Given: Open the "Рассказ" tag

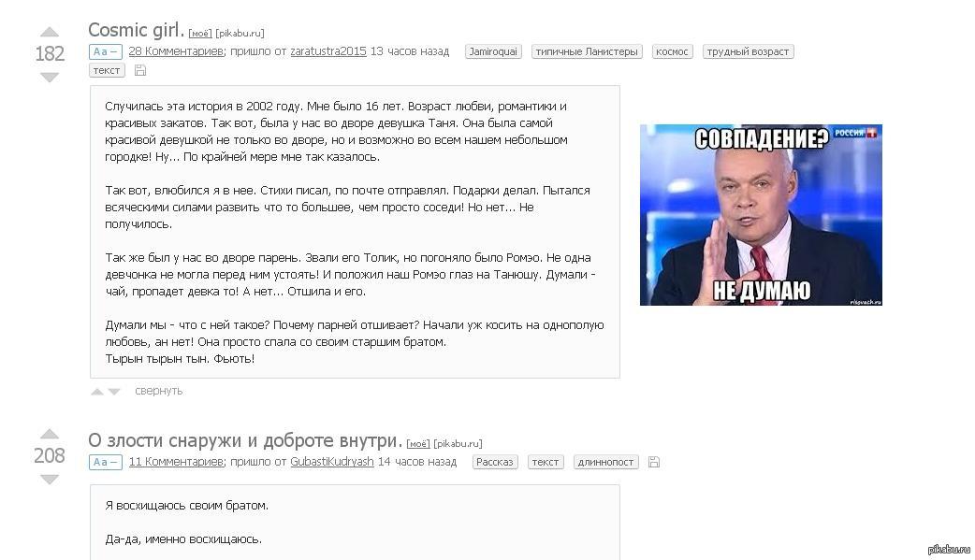Looking at the screenshot, I should click(x=495, y=462).
